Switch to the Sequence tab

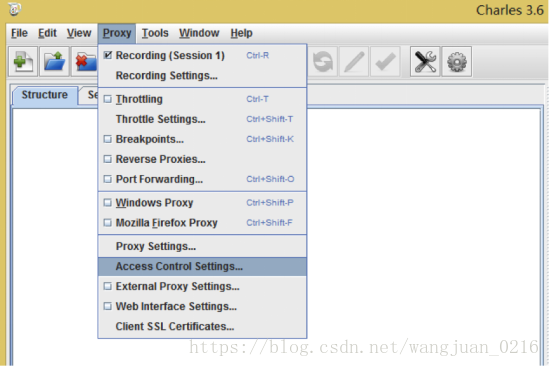click(89, 95)
